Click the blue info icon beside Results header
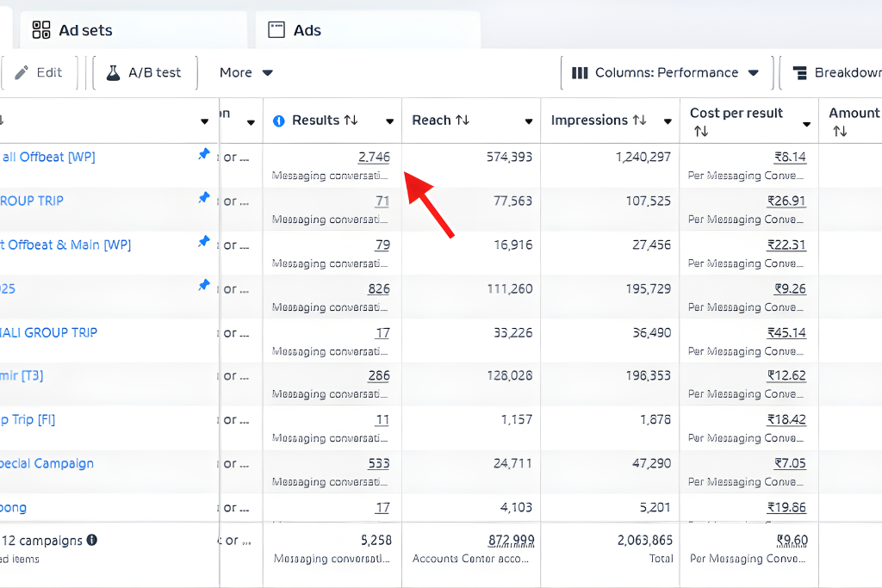This screenshot has width=882, height=588. click(278, 121)
